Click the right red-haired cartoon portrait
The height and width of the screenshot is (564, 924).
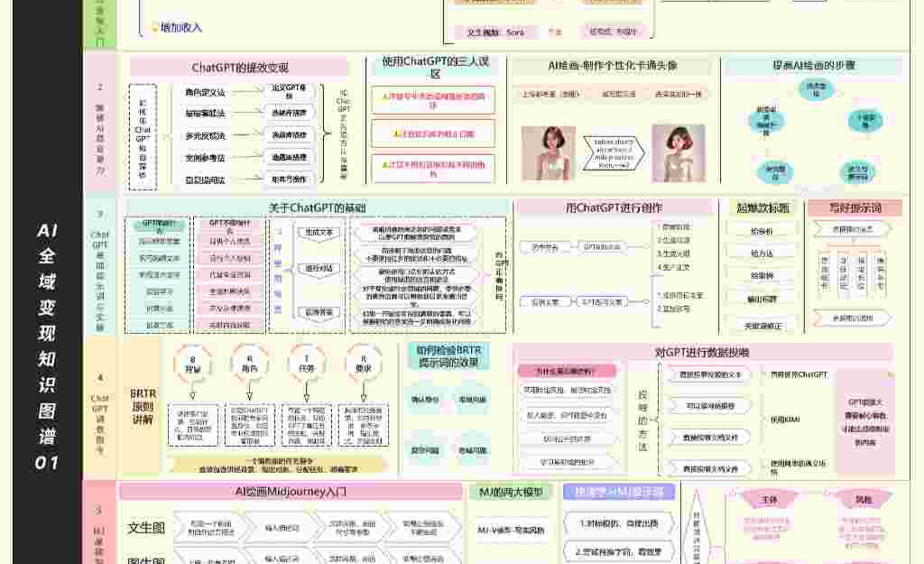tap(679, 153)
